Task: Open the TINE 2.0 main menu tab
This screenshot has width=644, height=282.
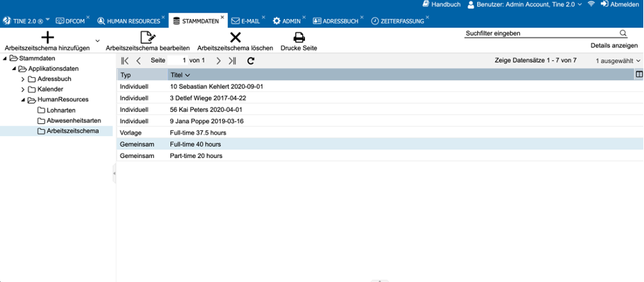Action: click(x=26, y=21)
